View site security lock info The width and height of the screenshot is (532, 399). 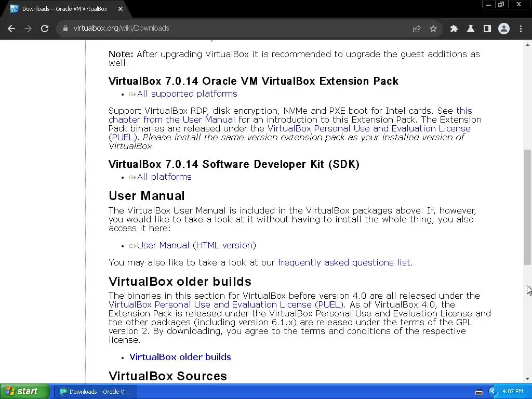click(x=65, y=29)
